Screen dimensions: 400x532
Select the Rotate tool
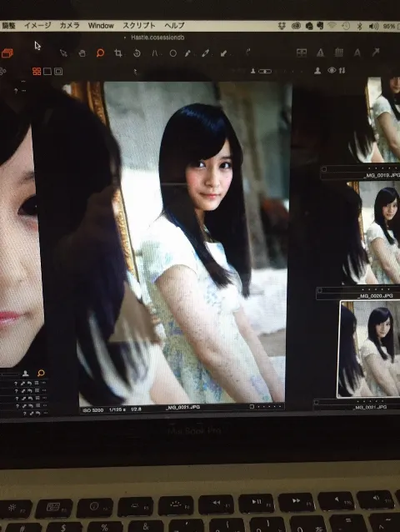click(x=137, y=53)
